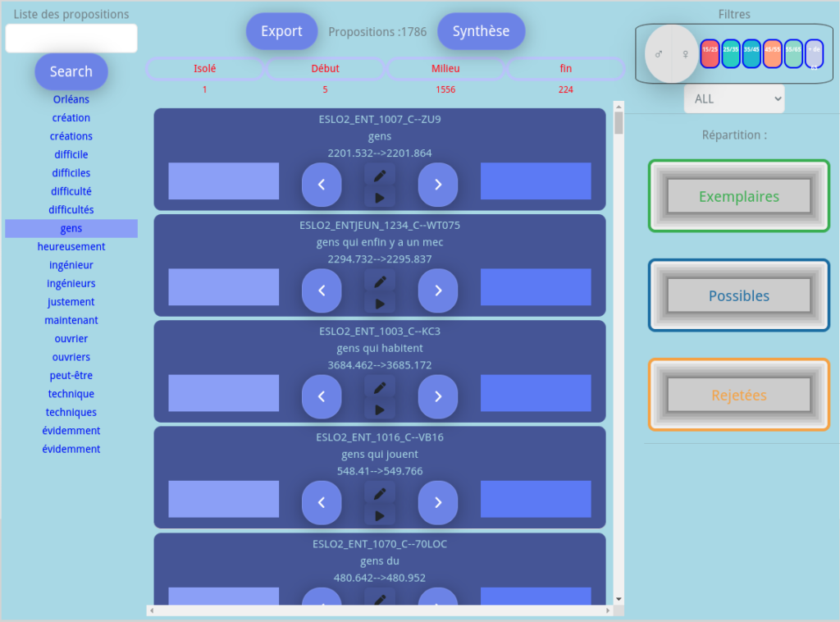Open the ALL dropdown filter

[x=734, y=98]
